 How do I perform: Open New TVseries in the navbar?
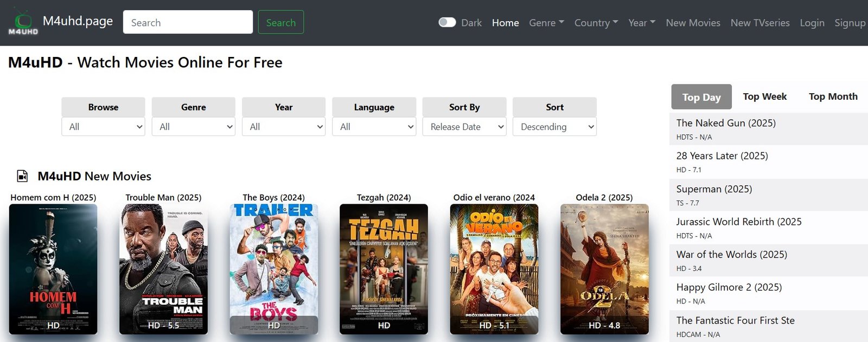point(760,23)
